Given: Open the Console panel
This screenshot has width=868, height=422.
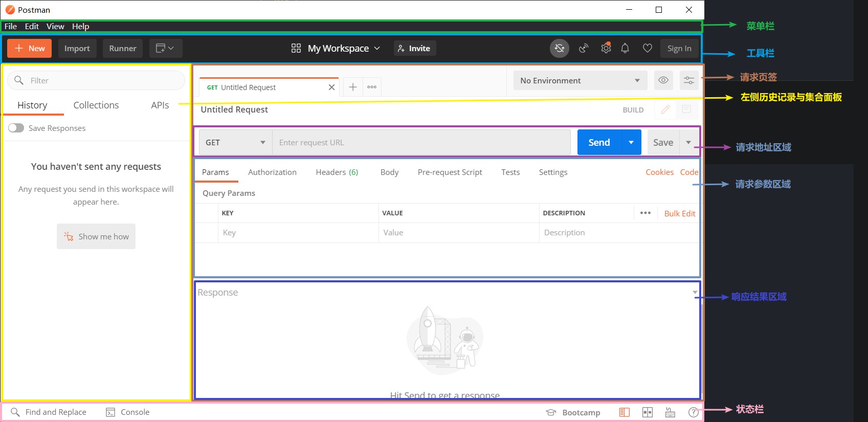Looking at the screenshot, I should point(127,412).
